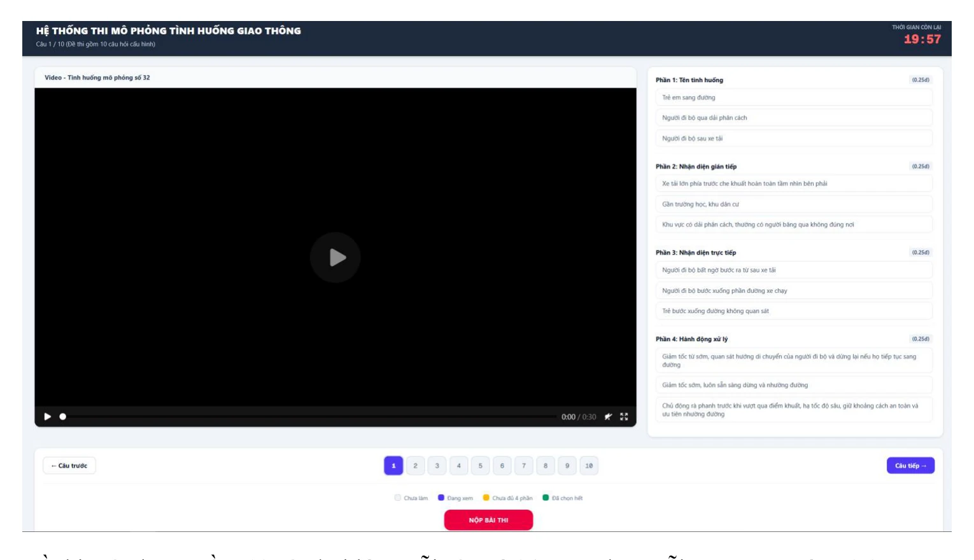Jump to question 10
Viewport: 974px width, 560px height.
click(589, 466)
